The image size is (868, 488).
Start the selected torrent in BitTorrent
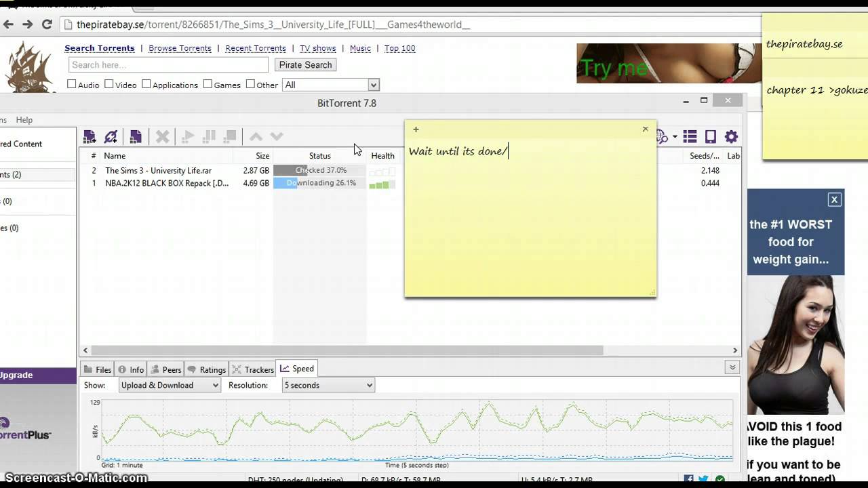pos(189,137)
